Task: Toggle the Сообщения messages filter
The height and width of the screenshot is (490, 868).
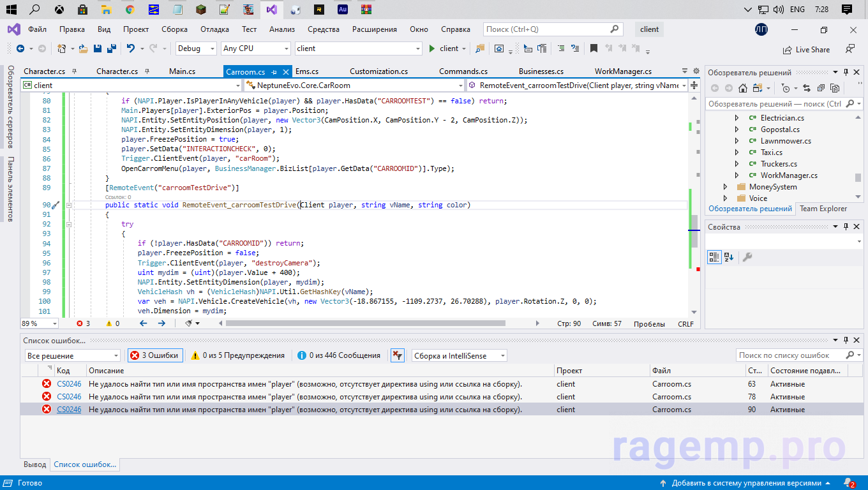Action: [339, 355]
